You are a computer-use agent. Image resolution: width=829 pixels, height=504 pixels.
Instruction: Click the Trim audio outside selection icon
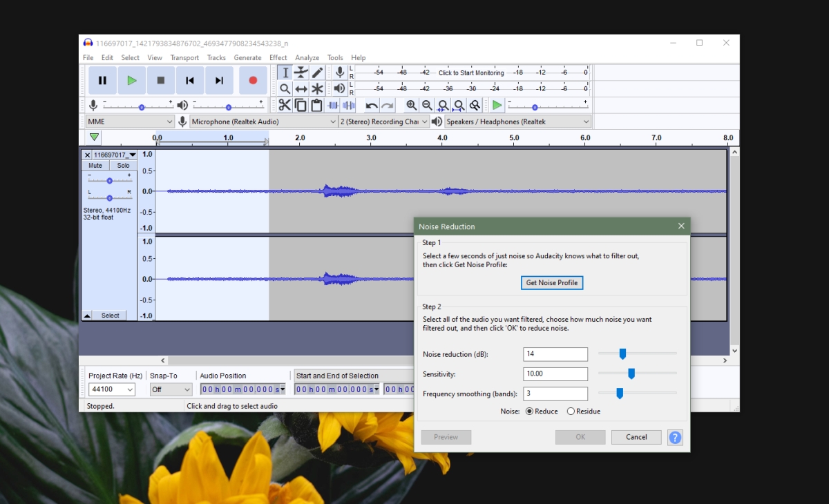tap(332, 105)
